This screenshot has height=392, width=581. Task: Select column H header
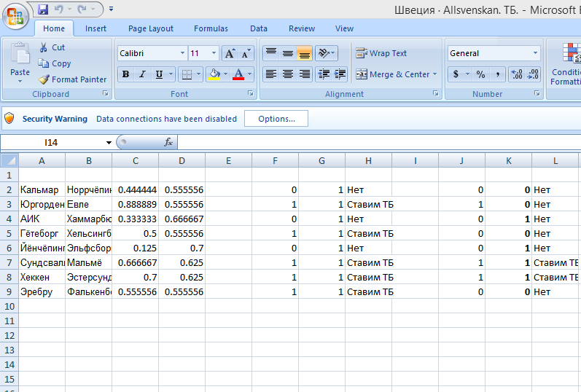pyautogui.click(x=368, y=160)
